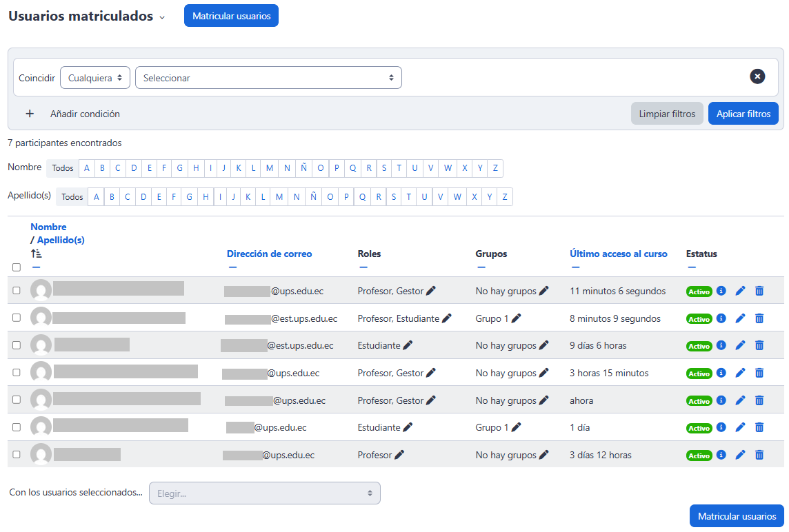Filter Apellido(s) by letter 'Z'
The width and height of the screenshot is (789, 532).
[505, 197]
